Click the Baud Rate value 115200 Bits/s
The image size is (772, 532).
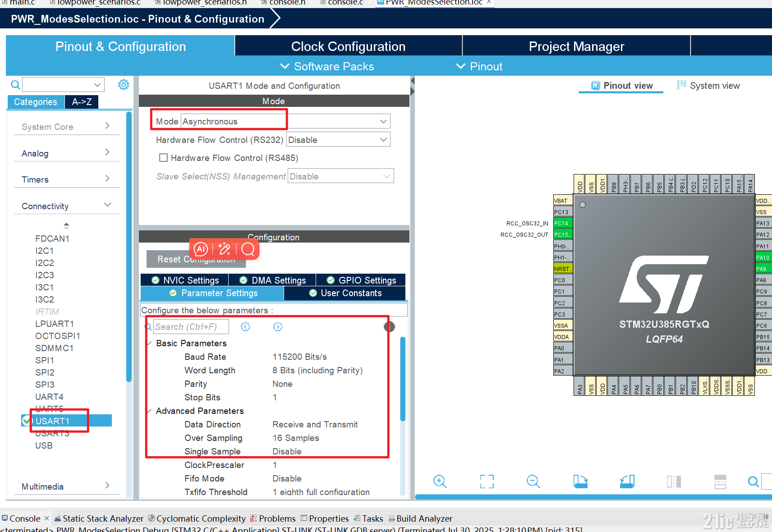pyautogui.click(x=299, y=357)
